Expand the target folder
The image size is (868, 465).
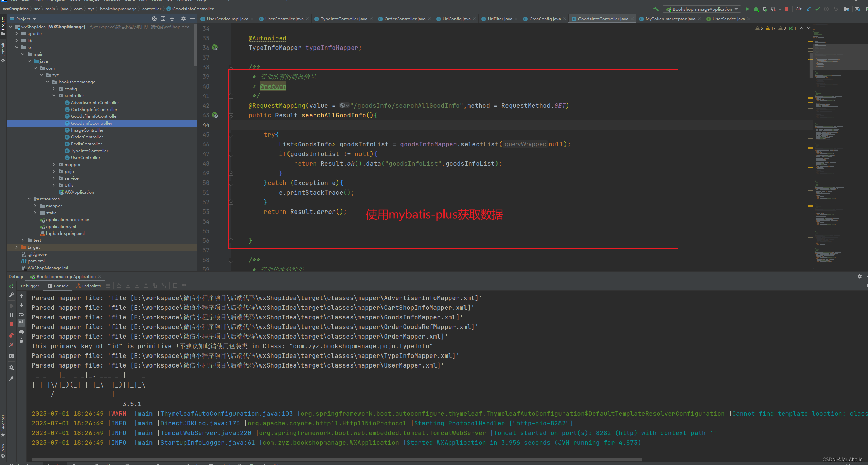17,247
